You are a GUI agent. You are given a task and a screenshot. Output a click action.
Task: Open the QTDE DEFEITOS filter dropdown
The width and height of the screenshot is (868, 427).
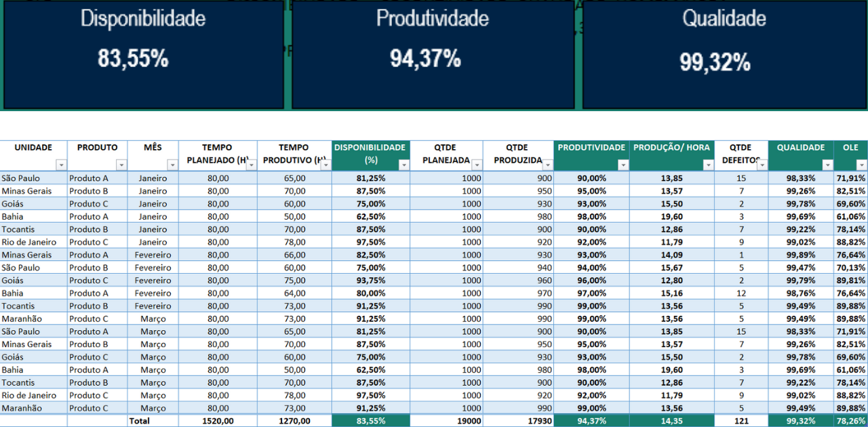coord(762,165)
